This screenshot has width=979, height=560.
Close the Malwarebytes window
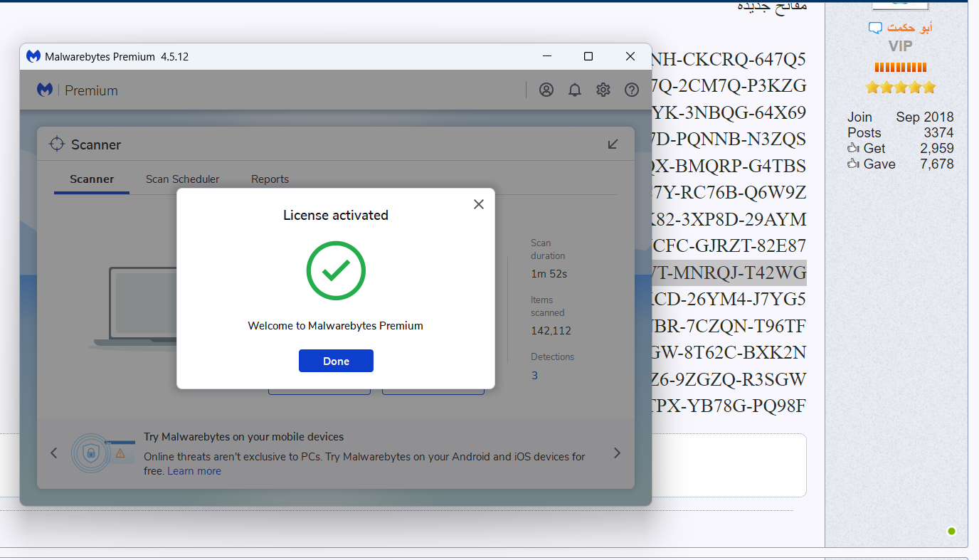pyautogui.click(x=630, y=56)
